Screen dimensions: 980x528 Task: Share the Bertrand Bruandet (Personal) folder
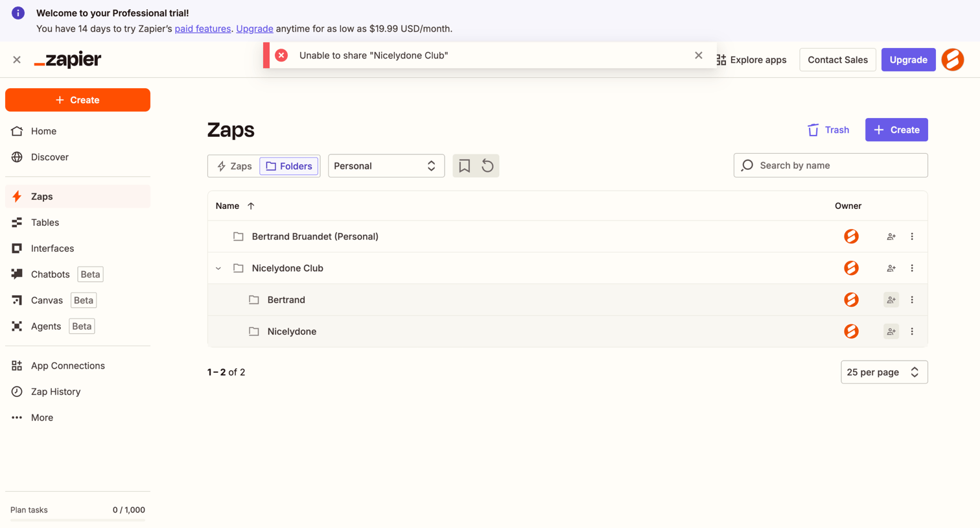click(x=891, y=237)
